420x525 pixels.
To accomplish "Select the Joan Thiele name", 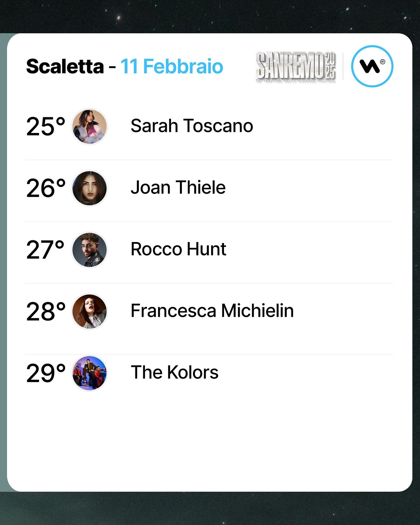I will (178, 188).
